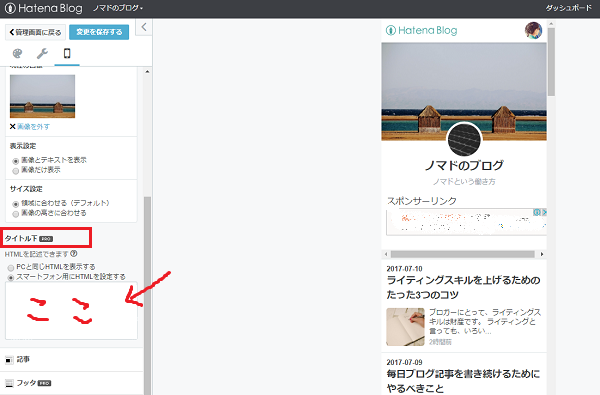Click the 記事 section layout icon
Viewport: 600px width, 395px height.
pyautogui.click(x=9, y=360)
